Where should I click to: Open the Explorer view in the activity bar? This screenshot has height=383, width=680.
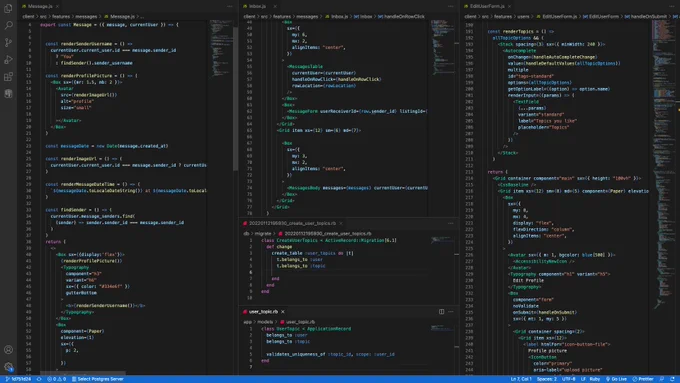pyautogui.click(x=8, y=8)
